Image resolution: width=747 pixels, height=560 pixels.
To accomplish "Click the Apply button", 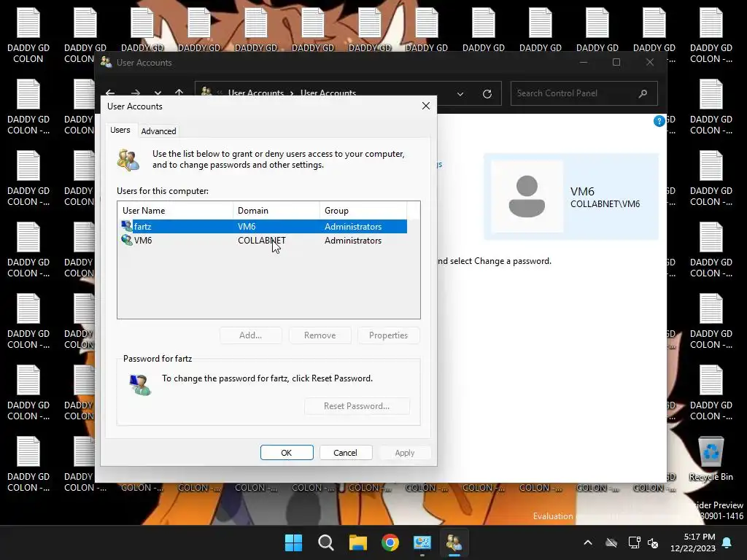I will point(404,452).
